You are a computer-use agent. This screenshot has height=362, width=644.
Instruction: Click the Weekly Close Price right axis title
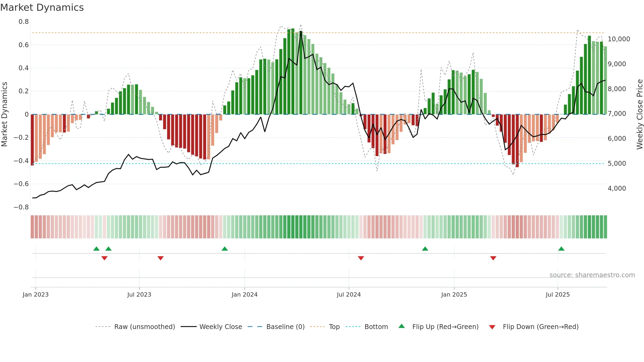640,114
